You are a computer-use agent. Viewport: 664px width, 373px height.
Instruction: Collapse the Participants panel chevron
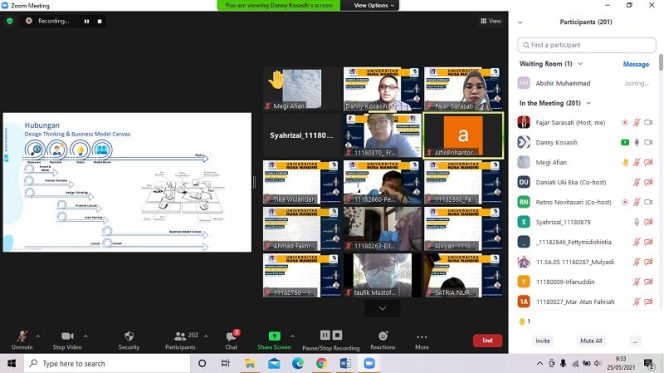tap(520, 22)
